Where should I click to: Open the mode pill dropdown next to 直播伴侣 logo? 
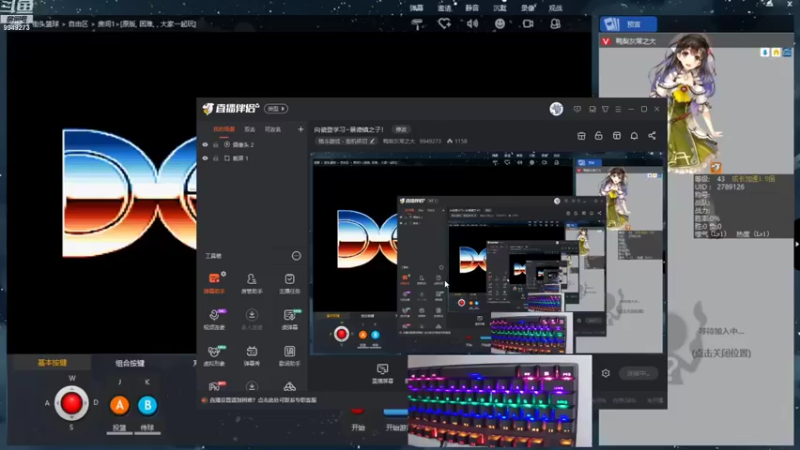point(276,109)
